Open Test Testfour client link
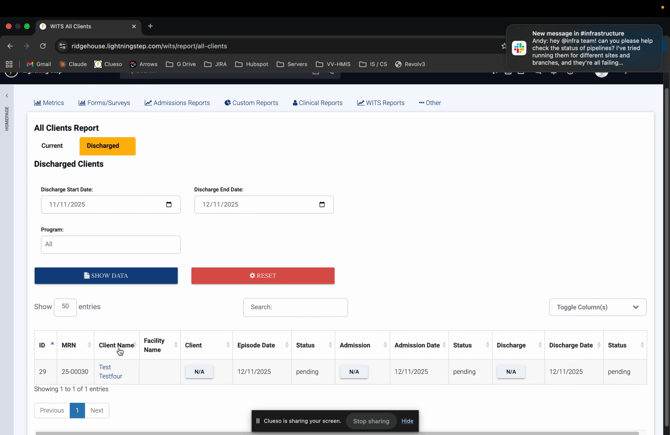 (x=110, y=372)
